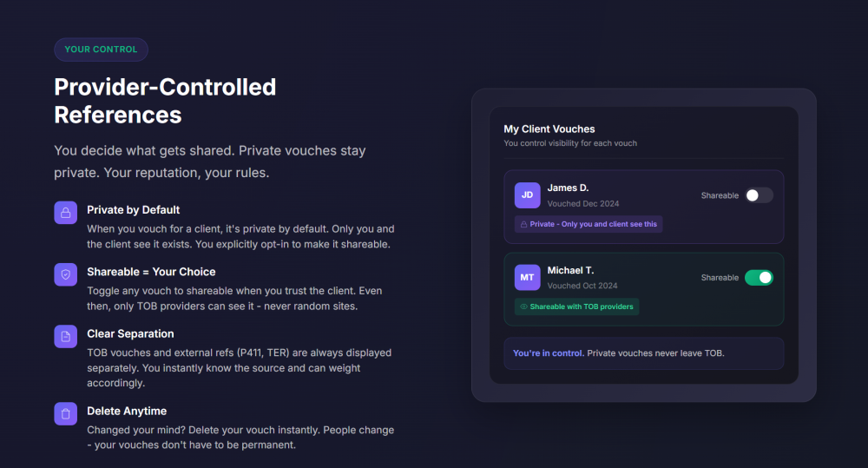The image size is (868, 468).
Task: Click the James D. name label
Action: (568, 188)
